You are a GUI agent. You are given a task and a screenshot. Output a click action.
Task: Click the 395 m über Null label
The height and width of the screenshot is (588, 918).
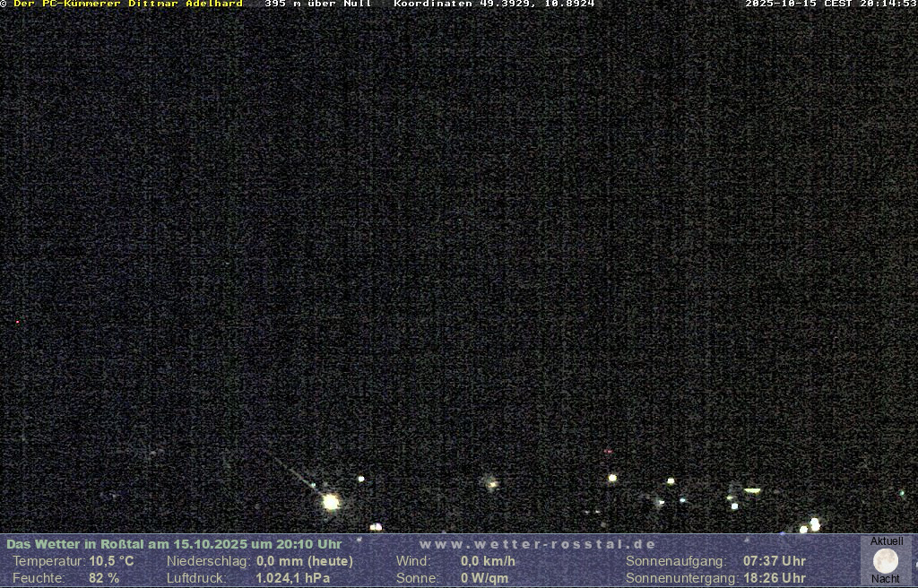(318, 4)
